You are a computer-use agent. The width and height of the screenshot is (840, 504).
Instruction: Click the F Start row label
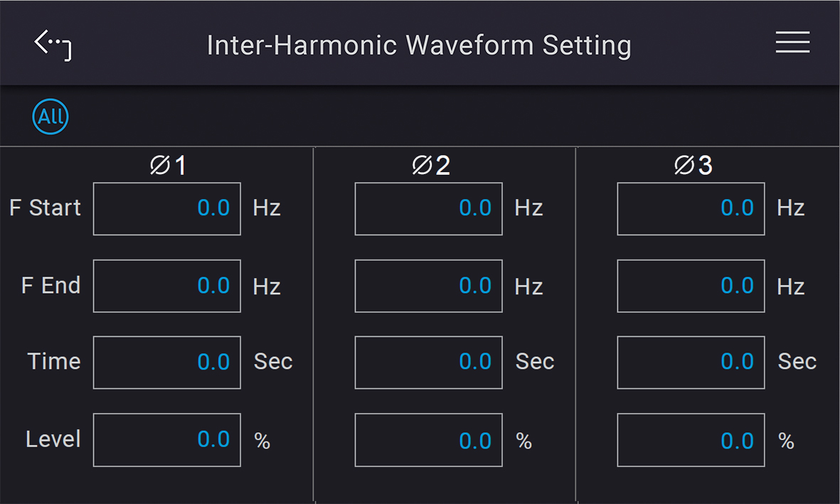click(x=45, y=208)
